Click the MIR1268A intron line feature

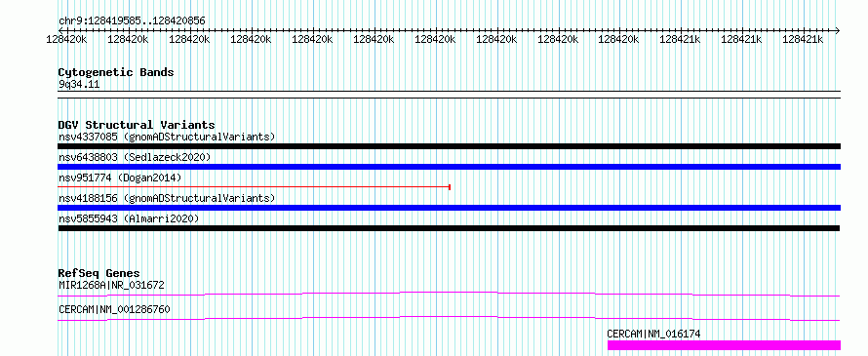pyautogui.click(x=449, y=294)
